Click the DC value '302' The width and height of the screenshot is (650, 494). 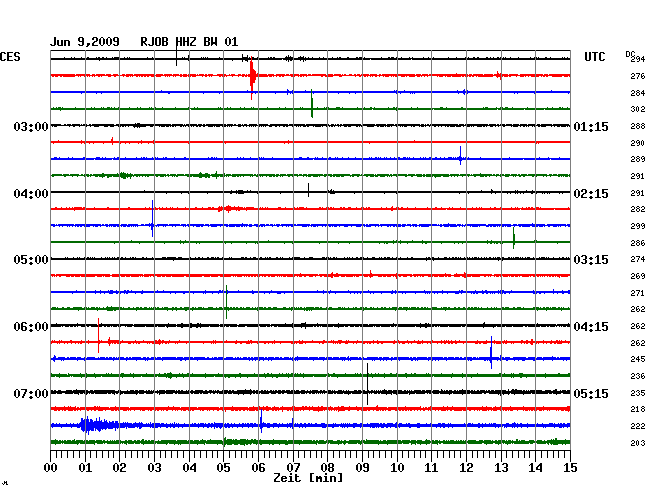638,109
